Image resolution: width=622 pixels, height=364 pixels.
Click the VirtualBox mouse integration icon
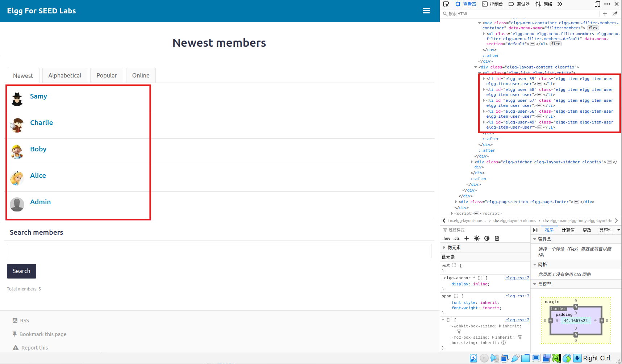567,358
